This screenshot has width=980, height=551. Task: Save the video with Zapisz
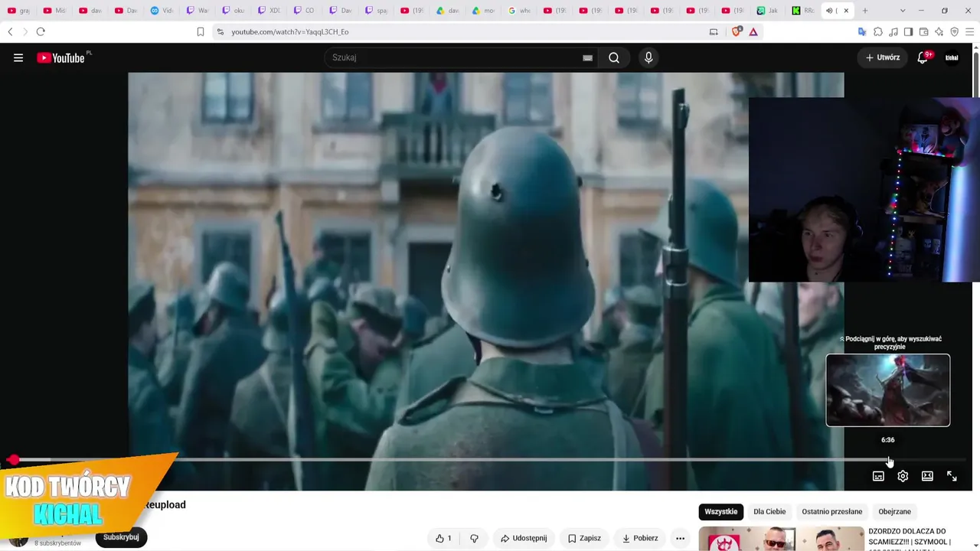coord(584,538)
